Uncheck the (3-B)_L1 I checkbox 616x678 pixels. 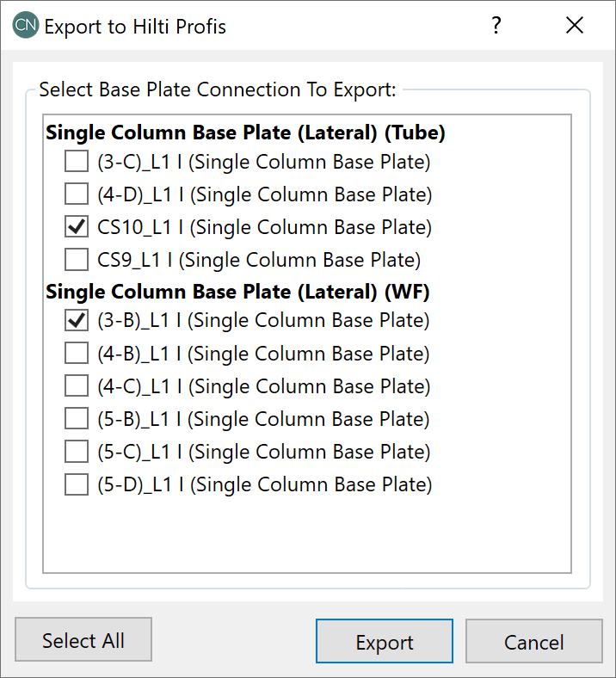(77, 320)
